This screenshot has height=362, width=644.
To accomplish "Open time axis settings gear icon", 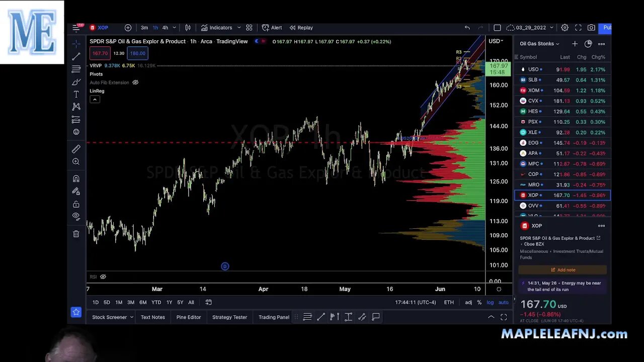I will point(499,289).
